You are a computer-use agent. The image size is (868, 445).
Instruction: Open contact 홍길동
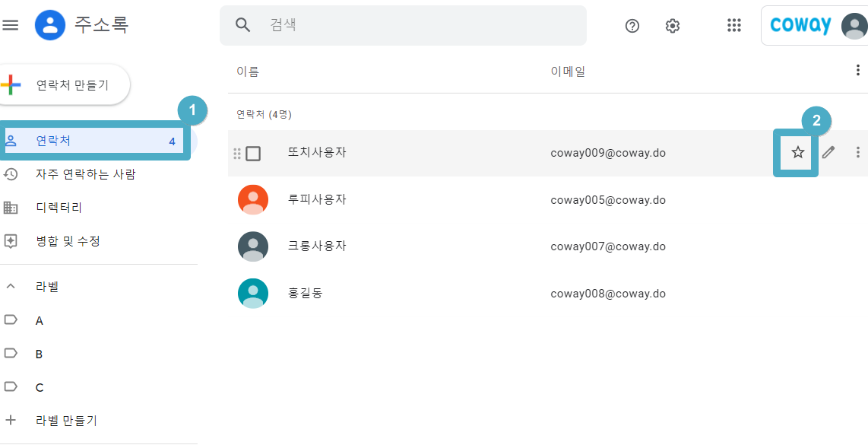tap(305, 293)
